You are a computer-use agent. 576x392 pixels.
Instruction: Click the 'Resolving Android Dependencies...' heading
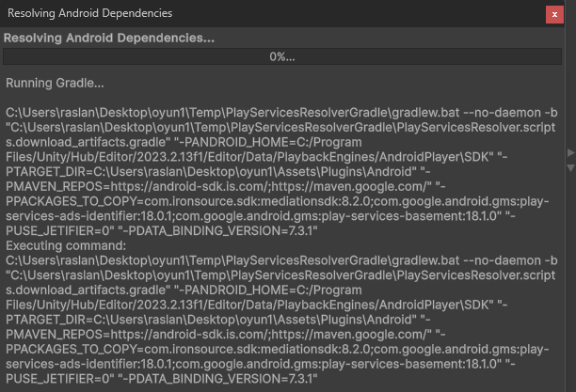[x=109, y=38]
